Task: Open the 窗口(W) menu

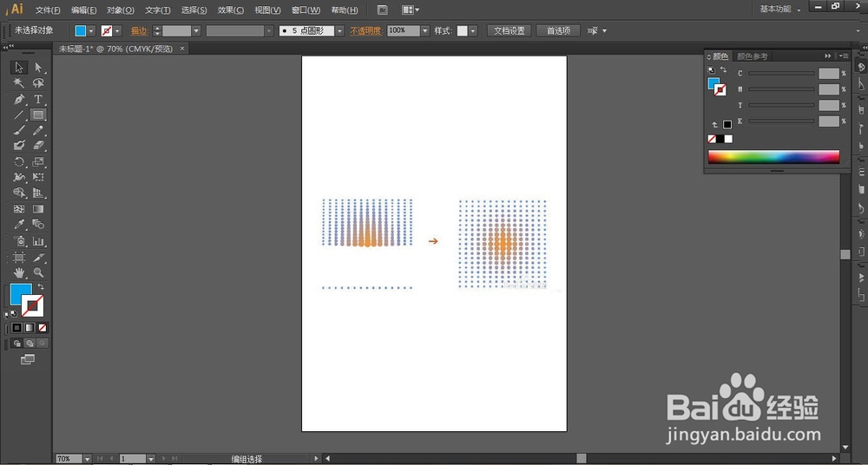Action: click(x=306, y=10)
